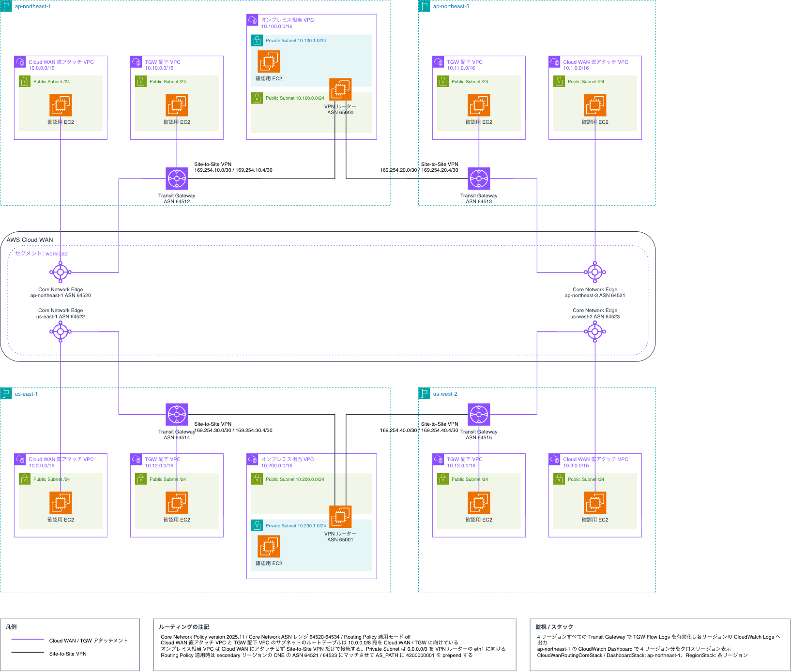Select the Core Network Edge ap-northeast-3 icon
This screenshot has width=791, height=672.
click(595, 272)
